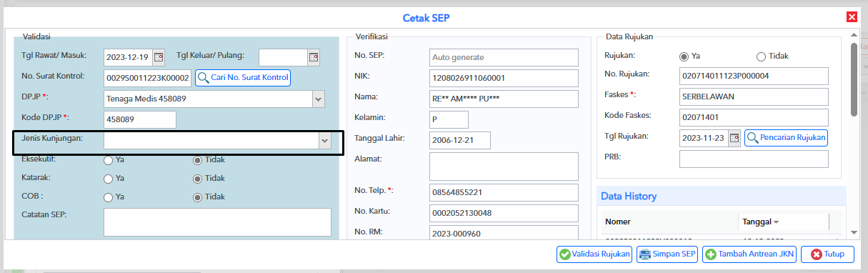The width and height of the screenshot is (868, 273).
Task: Select Ya for Rujukan
Action: (684, 56)
